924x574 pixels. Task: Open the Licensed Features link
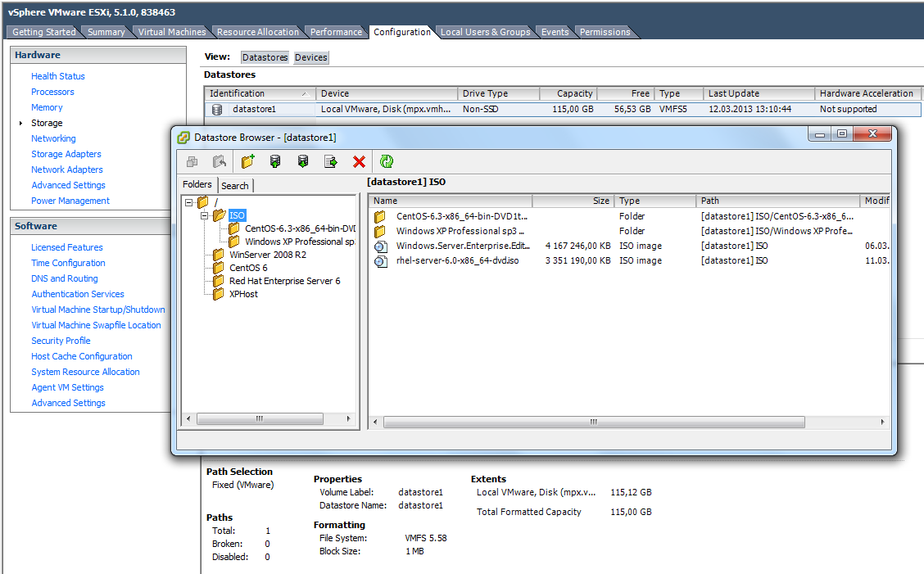(66, 247)
